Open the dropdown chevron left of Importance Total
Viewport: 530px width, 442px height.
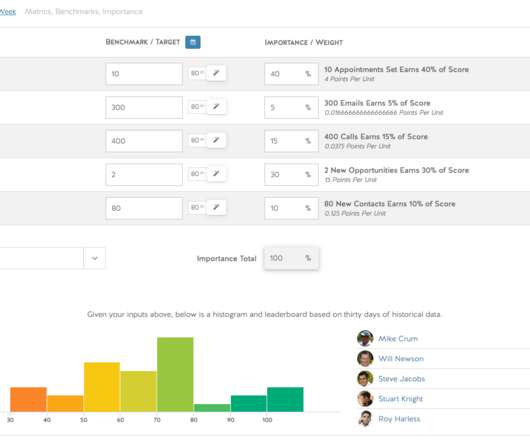point(95,258)
